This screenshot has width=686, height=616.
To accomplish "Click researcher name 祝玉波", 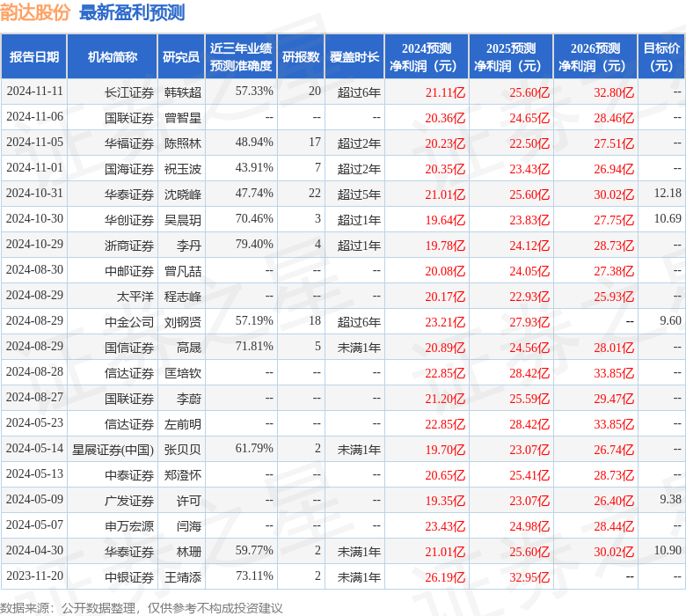I will [183, 169].
